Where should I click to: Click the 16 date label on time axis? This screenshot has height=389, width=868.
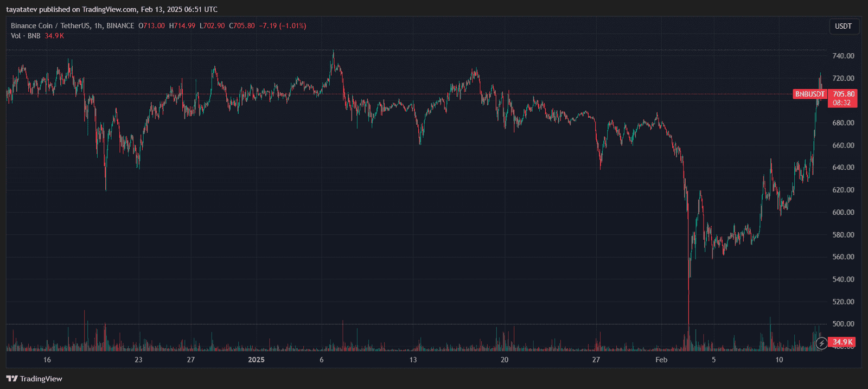click(47, 360)
